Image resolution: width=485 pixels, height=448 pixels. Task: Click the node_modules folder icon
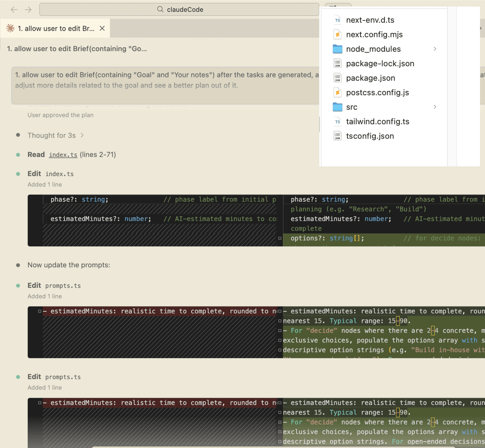click(x=337, y=49)
